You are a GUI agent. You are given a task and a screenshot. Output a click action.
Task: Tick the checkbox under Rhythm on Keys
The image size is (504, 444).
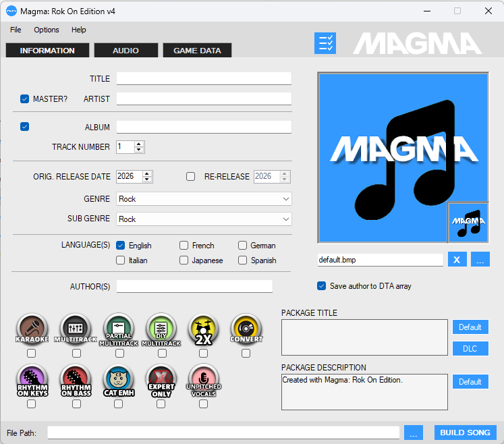[x=32, y=404]
